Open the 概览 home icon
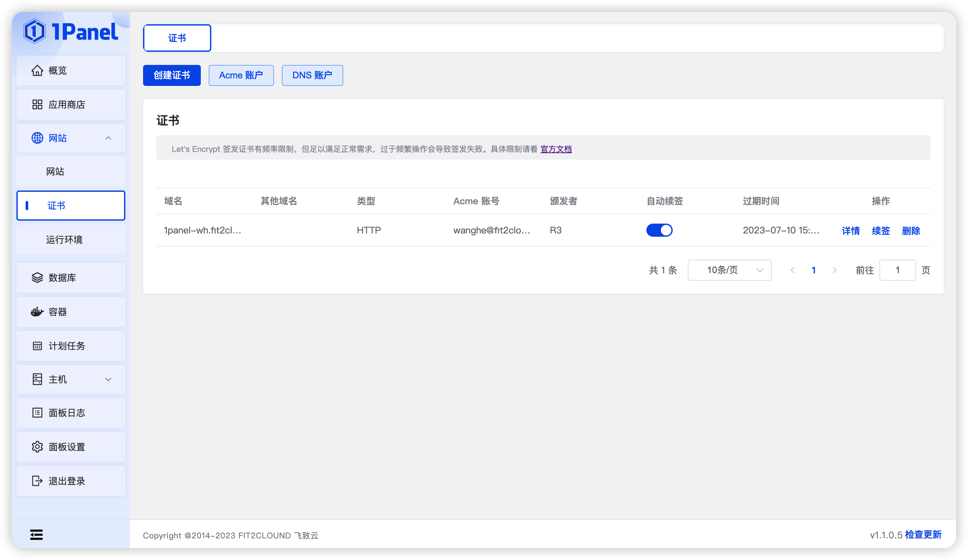Viewport: 968px width, 560px height. coord(37,70)
